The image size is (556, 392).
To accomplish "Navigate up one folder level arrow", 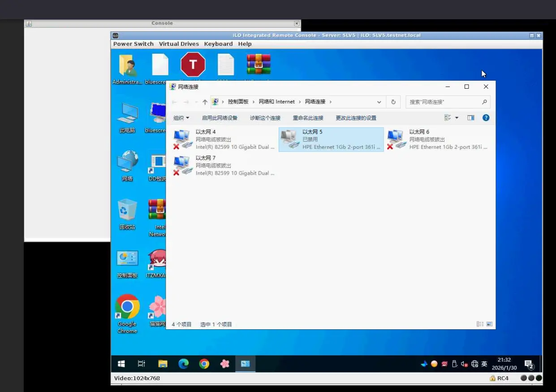I will 205,102.
